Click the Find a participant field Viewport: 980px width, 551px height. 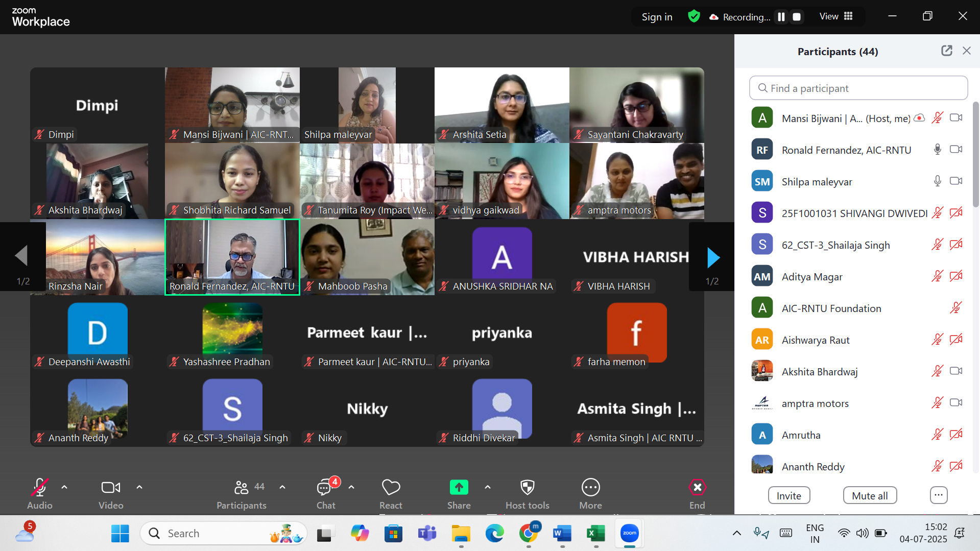coord(858,88)
